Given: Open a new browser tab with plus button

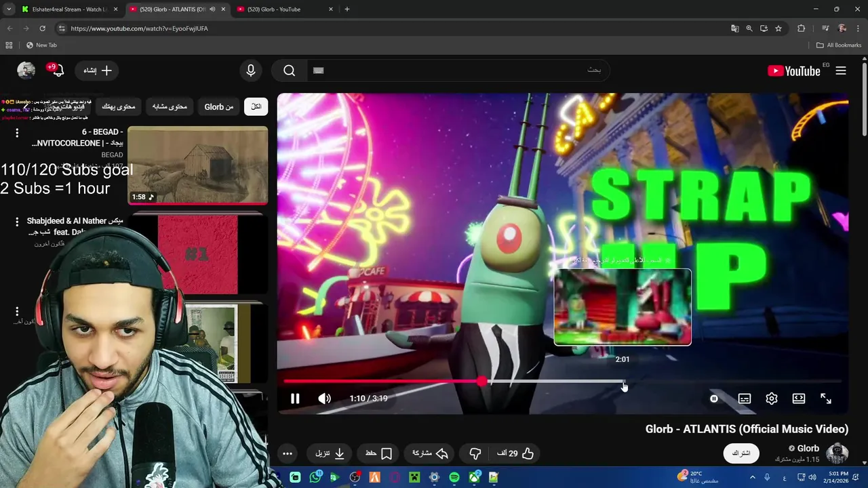Looking at the screenshot, I should tap(347, 9).
